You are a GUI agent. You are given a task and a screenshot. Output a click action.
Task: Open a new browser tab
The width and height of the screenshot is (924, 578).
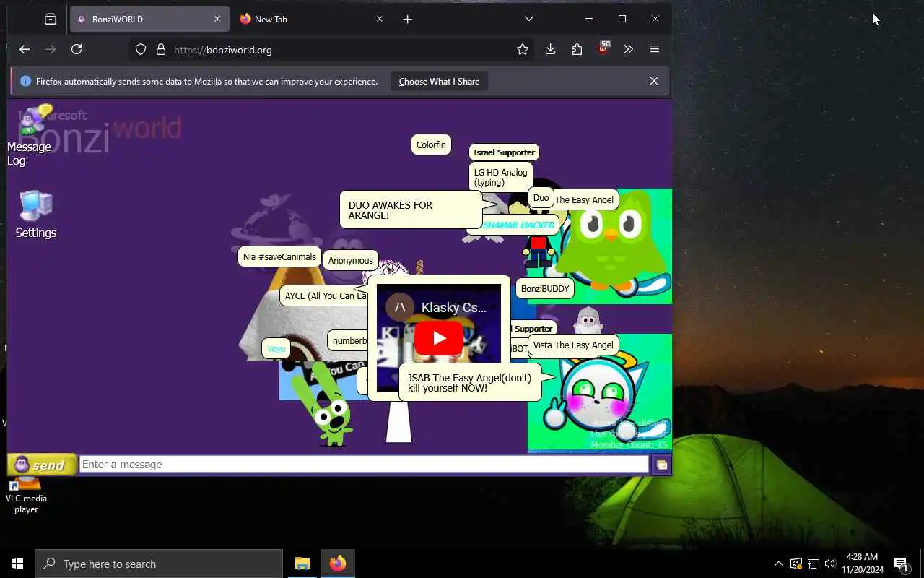click(x=407, y=20)
